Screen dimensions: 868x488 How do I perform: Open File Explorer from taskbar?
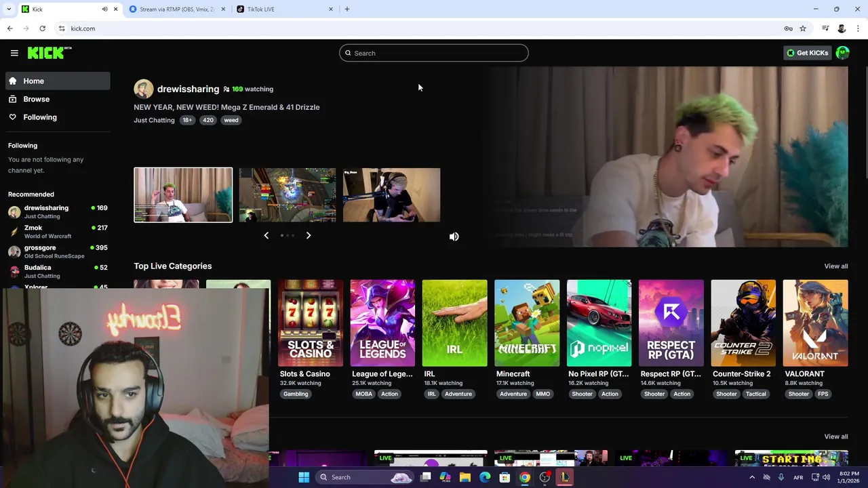coord(465,477)
